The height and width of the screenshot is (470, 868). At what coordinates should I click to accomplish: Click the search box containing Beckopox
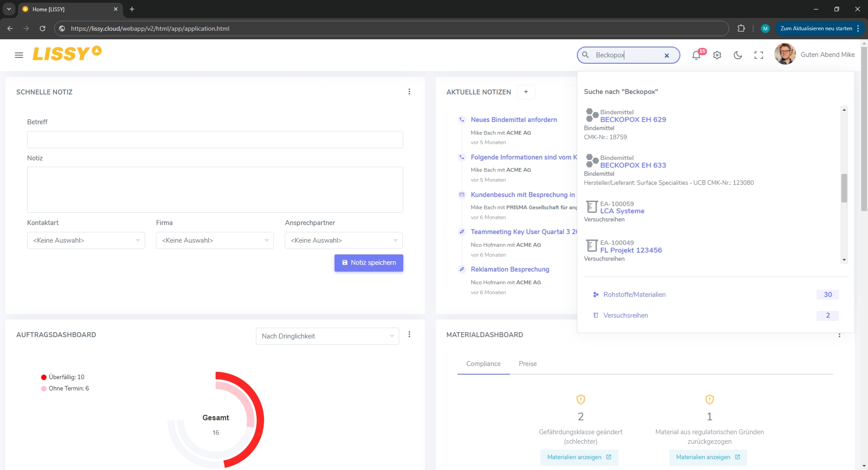click(628, 55)
